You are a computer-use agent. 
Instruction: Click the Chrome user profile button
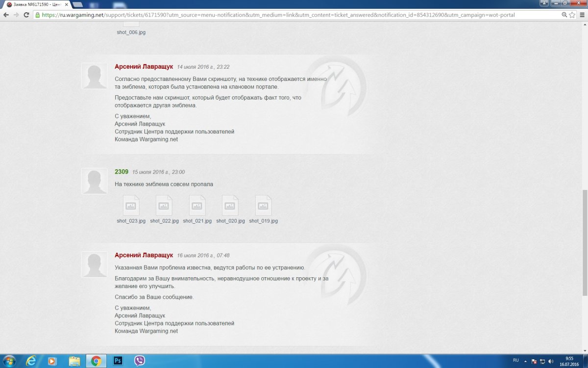(545, 3)
